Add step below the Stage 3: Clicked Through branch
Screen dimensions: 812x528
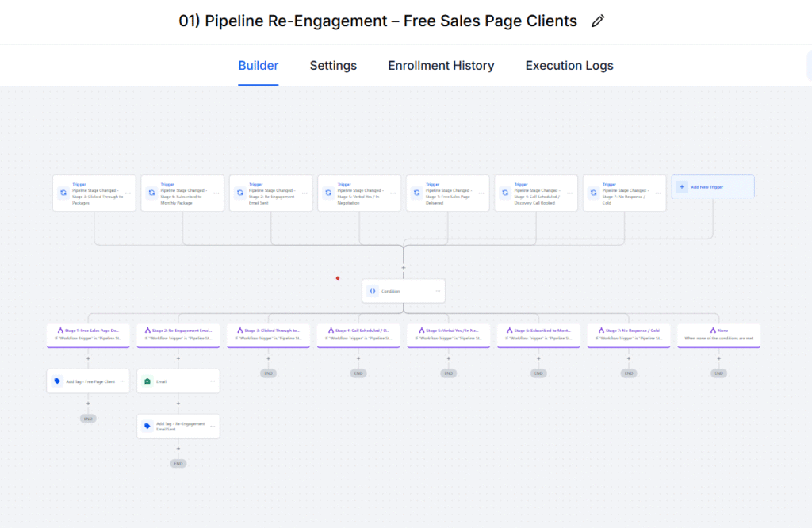pos(268,358)
